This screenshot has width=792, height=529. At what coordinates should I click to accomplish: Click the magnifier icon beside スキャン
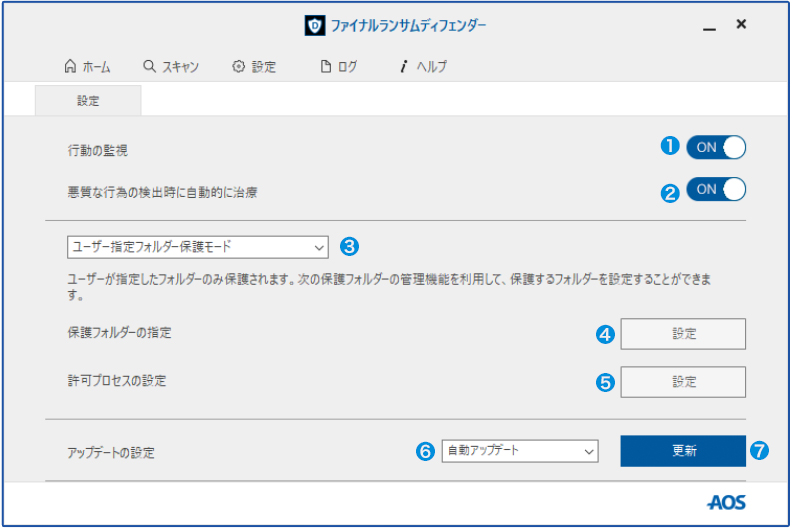(150, 66)
